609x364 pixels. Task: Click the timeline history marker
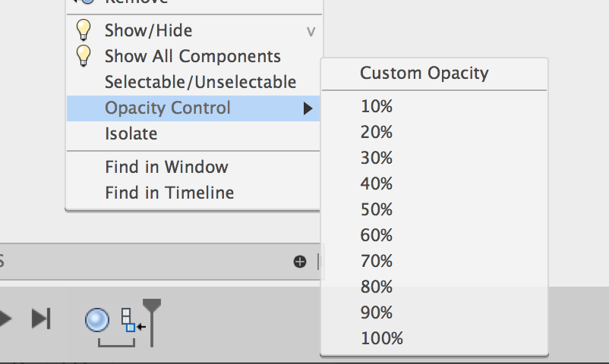(152, 318)
